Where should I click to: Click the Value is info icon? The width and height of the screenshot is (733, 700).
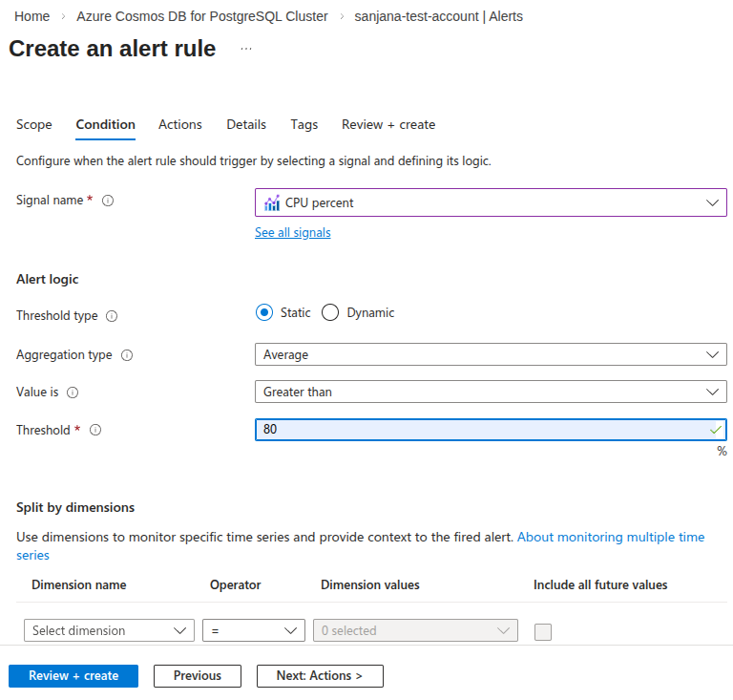click(x=73, y=392)
